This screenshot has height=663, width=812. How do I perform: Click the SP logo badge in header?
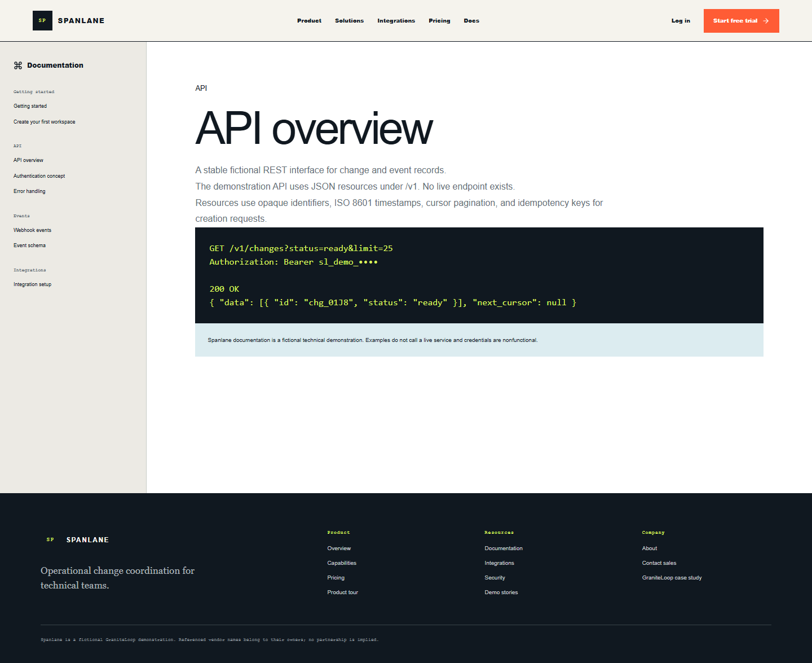(x=42, y=20)
